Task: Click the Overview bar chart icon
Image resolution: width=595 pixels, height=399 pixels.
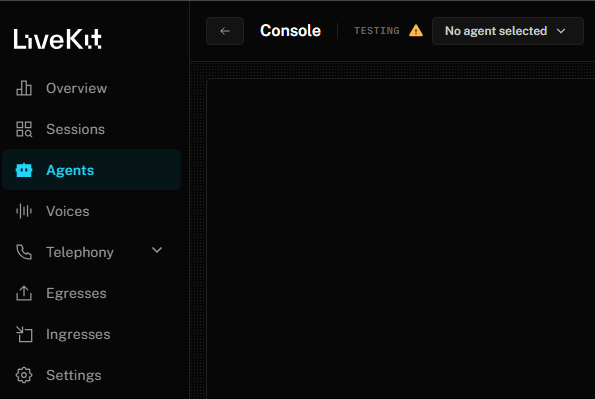Action: (x=24, y=88)
